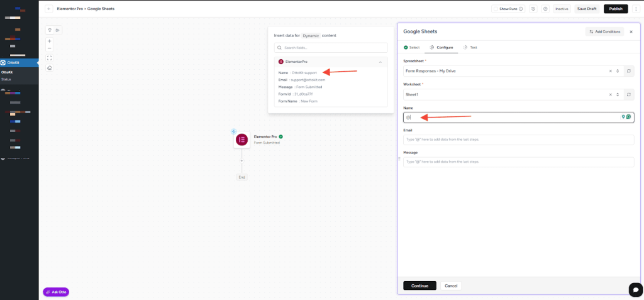Refresh the Spreadsheet list
This screenshot has height=300, width=644.
(629, 71)
